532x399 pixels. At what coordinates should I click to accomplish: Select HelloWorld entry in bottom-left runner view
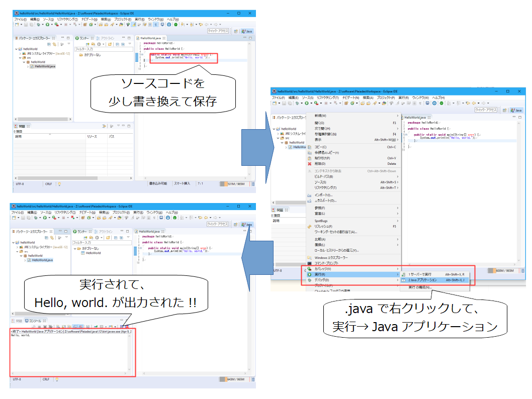click(x=91, y=253)
